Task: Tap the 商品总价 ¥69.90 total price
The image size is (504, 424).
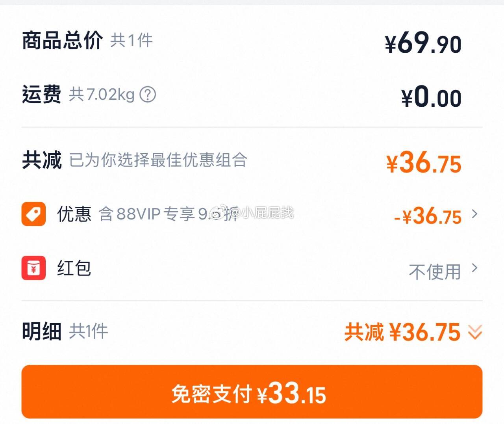Action: coord(423,43)
